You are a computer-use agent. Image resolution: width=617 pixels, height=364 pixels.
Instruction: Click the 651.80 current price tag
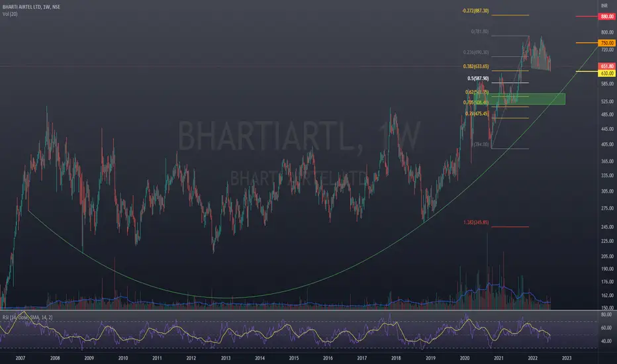(x=607, y=66)
